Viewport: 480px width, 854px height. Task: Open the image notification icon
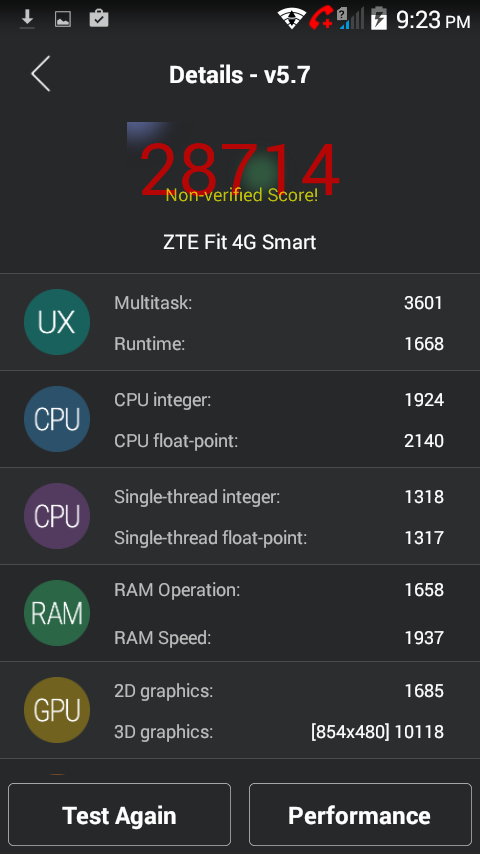pos(63,20)
